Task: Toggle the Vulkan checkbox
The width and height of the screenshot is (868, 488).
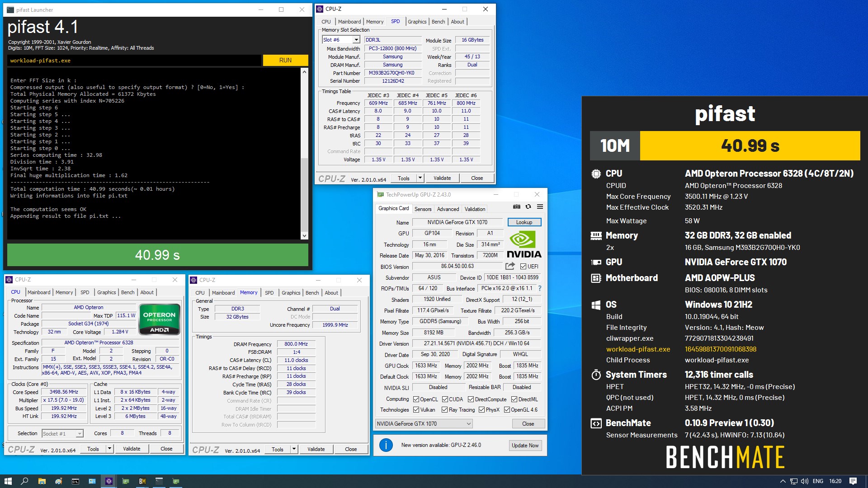Action: (x=416, y=410)
